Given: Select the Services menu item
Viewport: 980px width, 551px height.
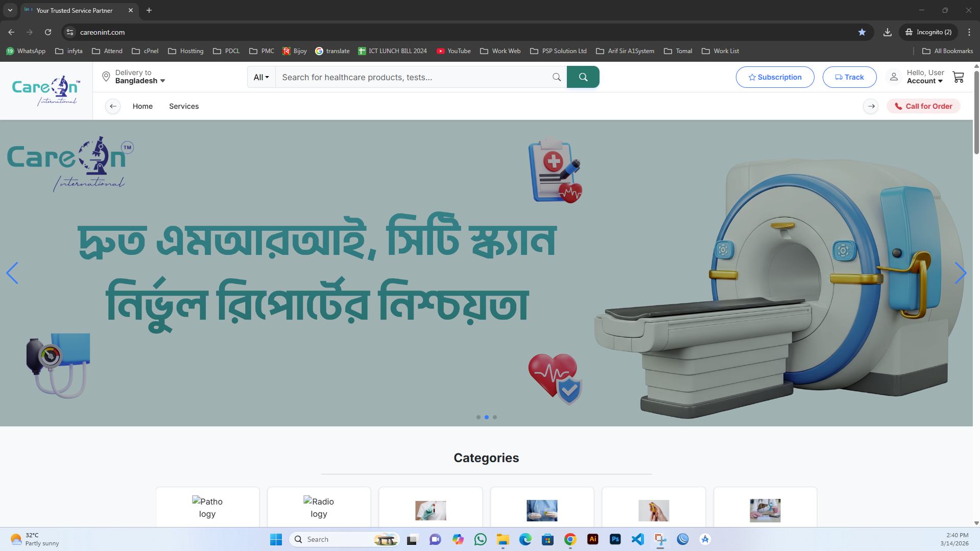Looking at the screenshot, I should pos(183,106).
